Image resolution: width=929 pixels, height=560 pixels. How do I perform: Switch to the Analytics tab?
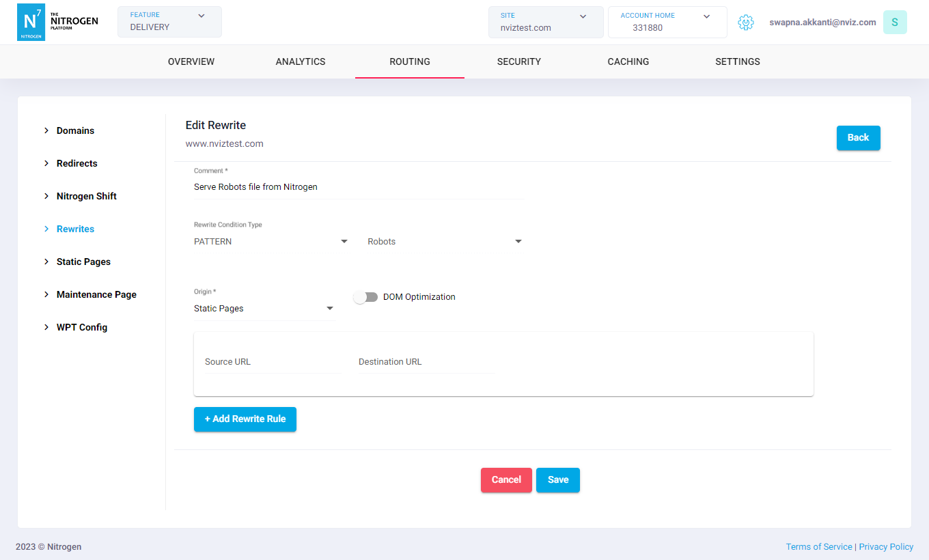tap(301, 61)
